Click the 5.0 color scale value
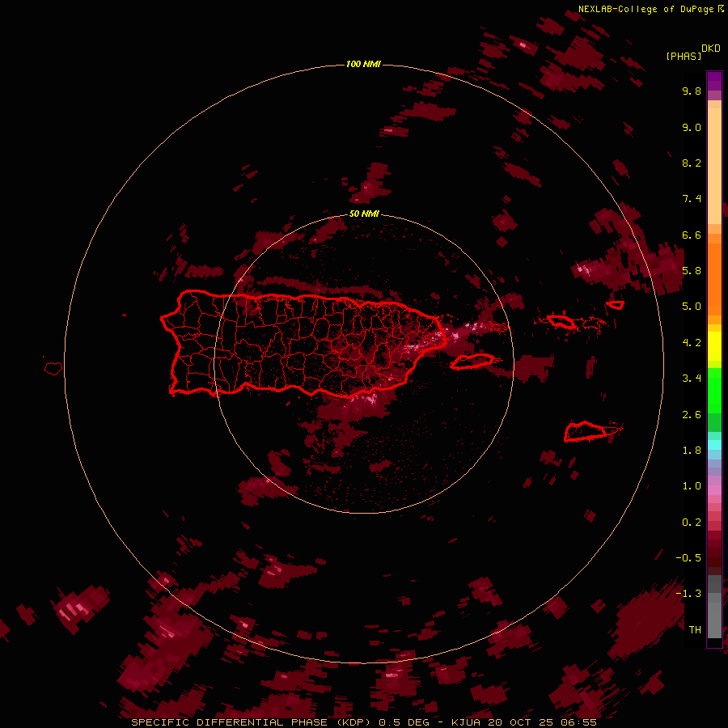 tap(692, 307)
